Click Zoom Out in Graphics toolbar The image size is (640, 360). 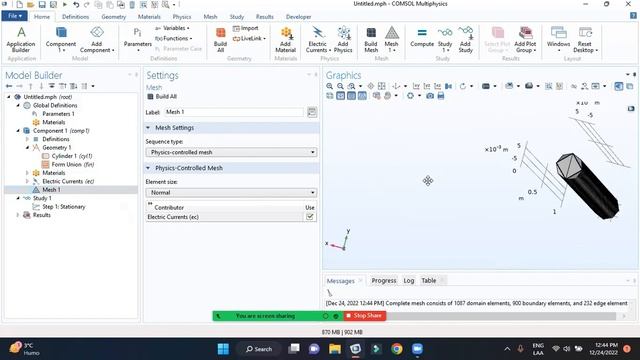point(340,86)
